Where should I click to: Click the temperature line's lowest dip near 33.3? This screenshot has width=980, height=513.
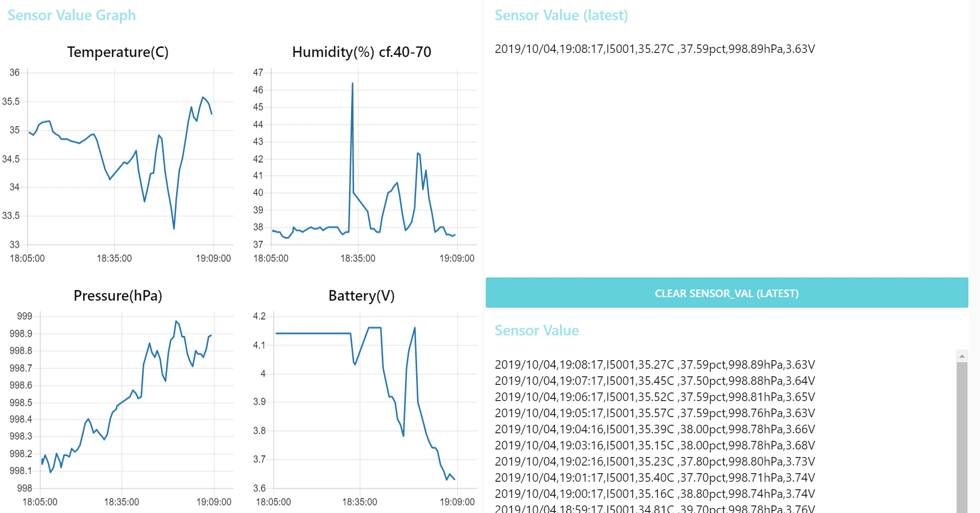click(x=174, y=228)
